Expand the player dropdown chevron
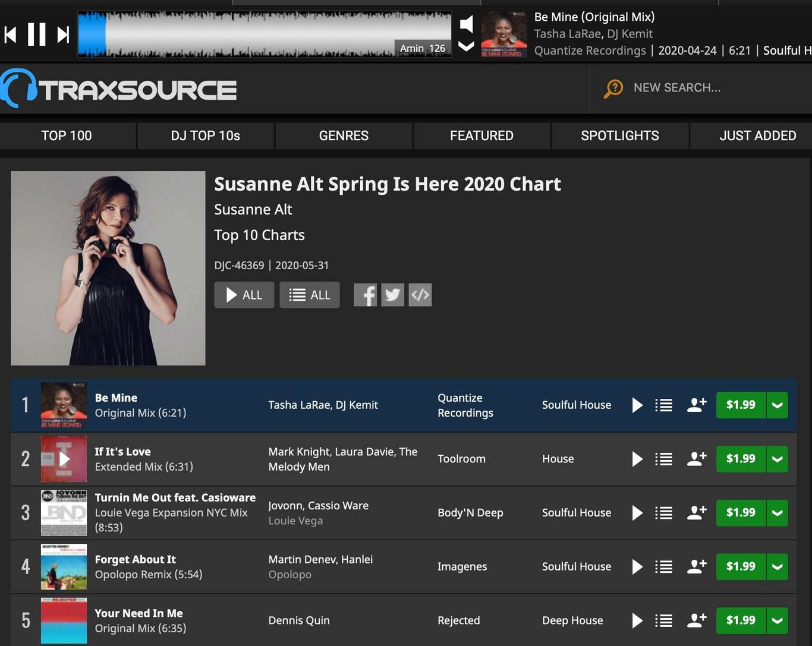Screen dimensions: 812x646 (467, 46)
